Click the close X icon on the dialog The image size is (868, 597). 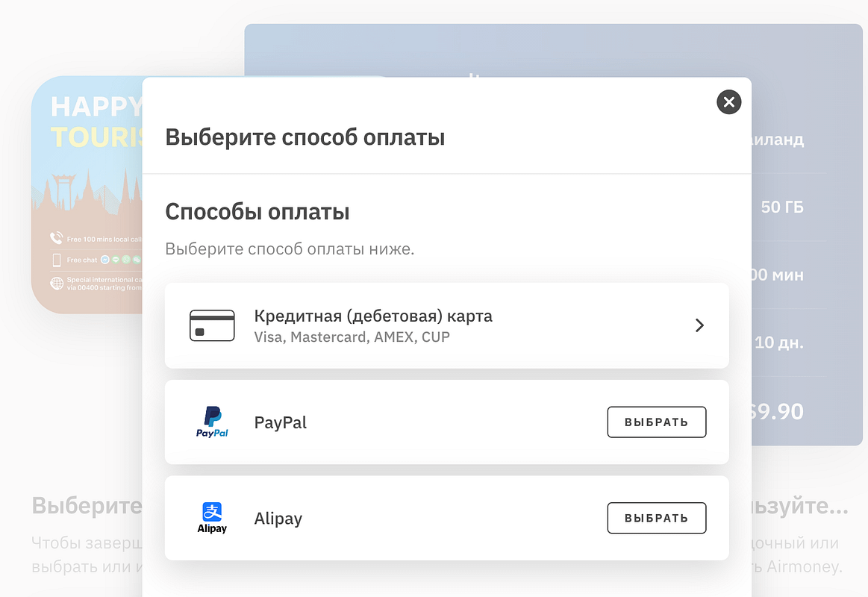[729, 102]
